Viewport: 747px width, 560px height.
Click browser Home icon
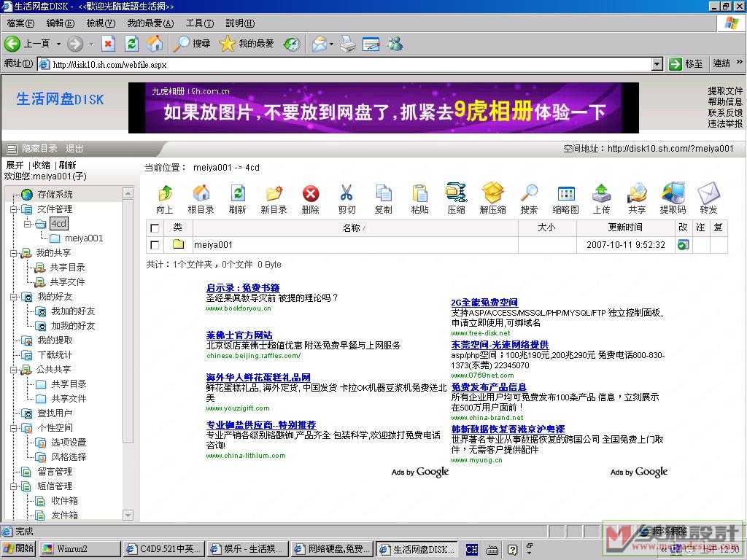tap(155, 44)
